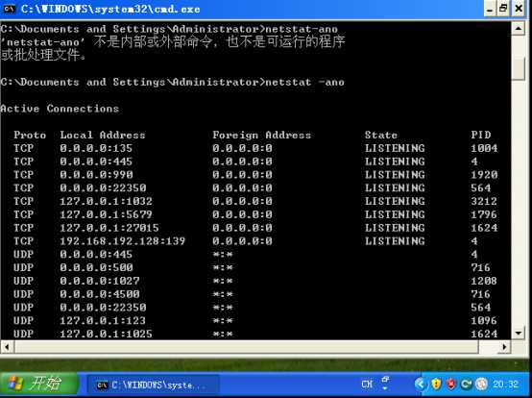
Task: Click the green refresh tray icon
Action: (x=466, y=385)
